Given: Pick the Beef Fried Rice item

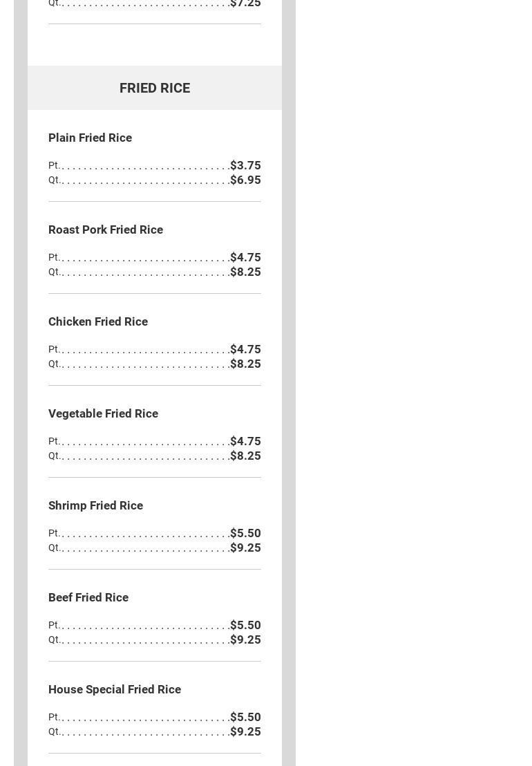Looking at the screenshot, I should click(88, 597).
